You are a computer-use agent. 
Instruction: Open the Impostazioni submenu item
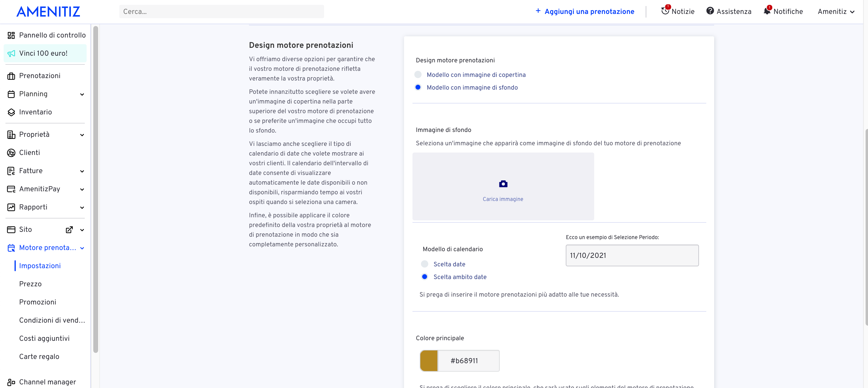(40, 266)
